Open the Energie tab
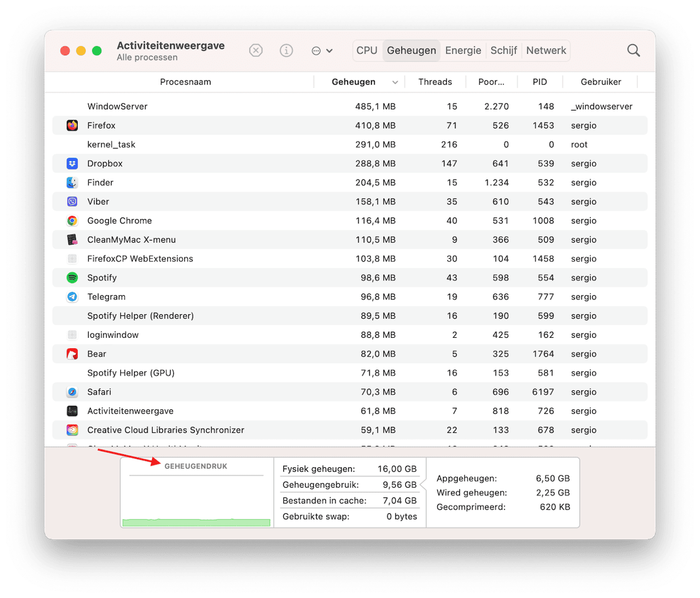This screenshot has width=700, height=598. click(x=463, y=51)
